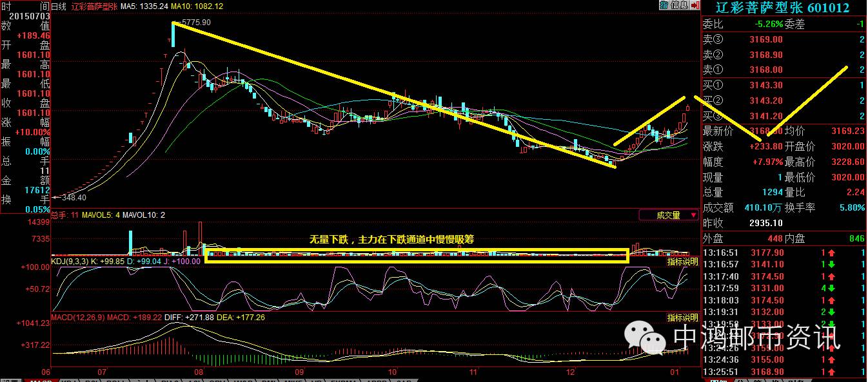Screen dimensions: 868x382
Task: Select the 买② 3143.20 order row
Action: (784, 100)
